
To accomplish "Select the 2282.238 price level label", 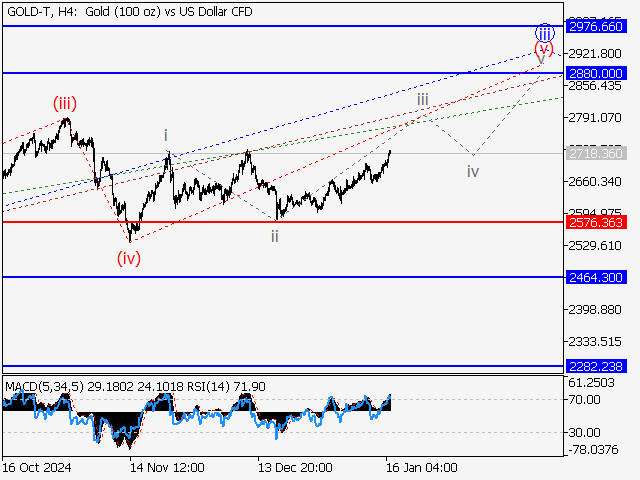I will click(x=595, y=367).
